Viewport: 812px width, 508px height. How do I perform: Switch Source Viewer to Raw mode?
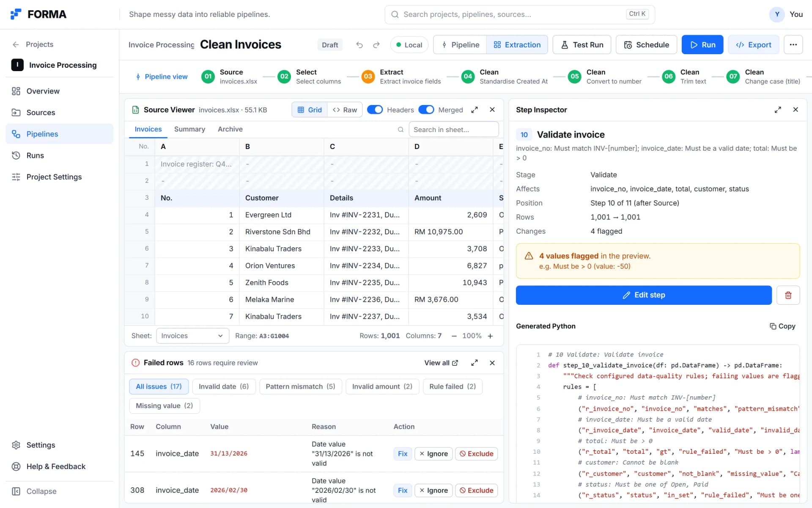tap(345, 110)
